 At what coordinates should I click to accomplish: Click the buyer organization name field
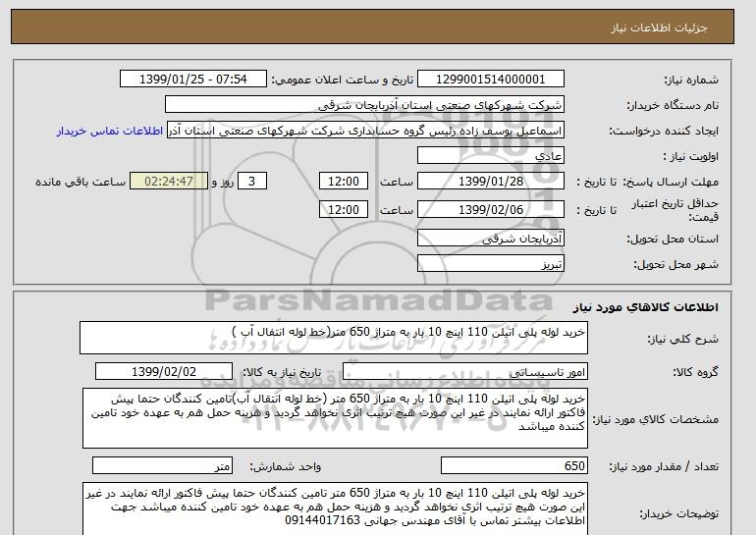(x=364, y=105)
